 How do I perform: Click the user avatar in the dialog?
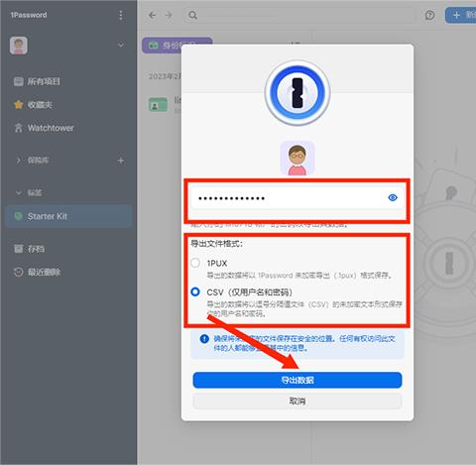pos(297,158)
